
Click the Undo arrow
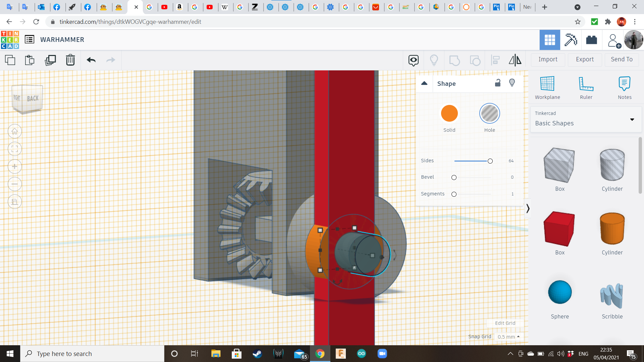click(x=91, y=60)
